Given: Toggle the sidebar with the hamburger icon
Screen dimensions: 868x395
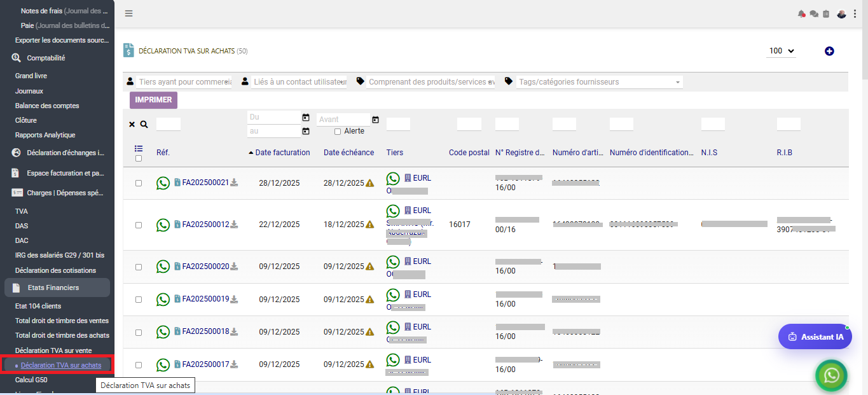Looking at the screenshot, I should [128, 13].
